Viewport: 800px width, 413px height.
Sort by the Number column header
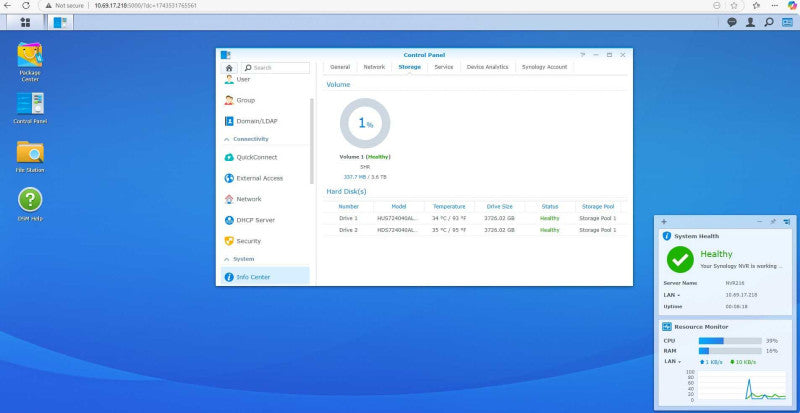(x=348, y=207)
